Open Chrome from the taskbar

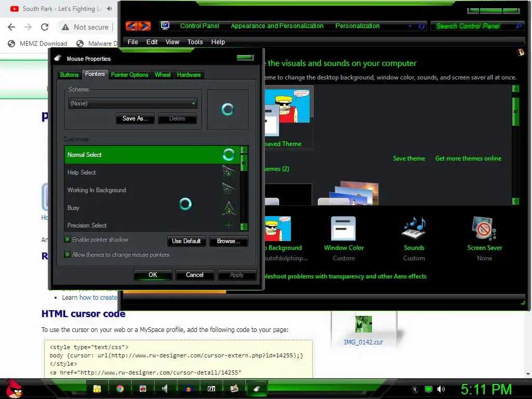click(x=120, y=389)
